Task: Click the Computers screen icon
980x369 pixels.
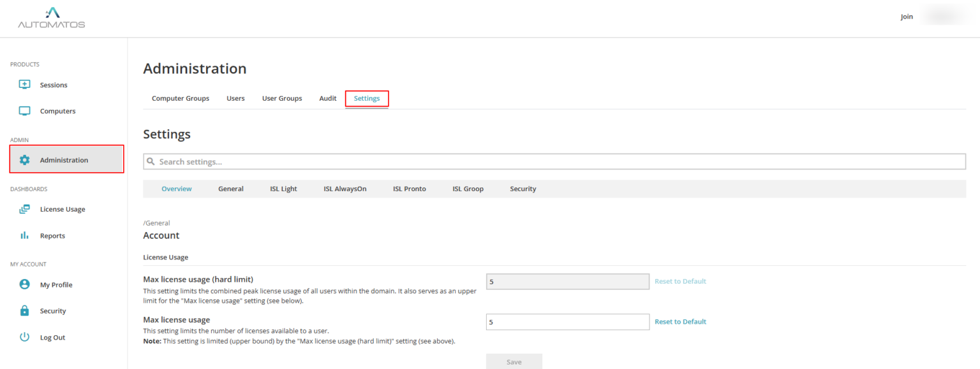Action: (25, 111)
